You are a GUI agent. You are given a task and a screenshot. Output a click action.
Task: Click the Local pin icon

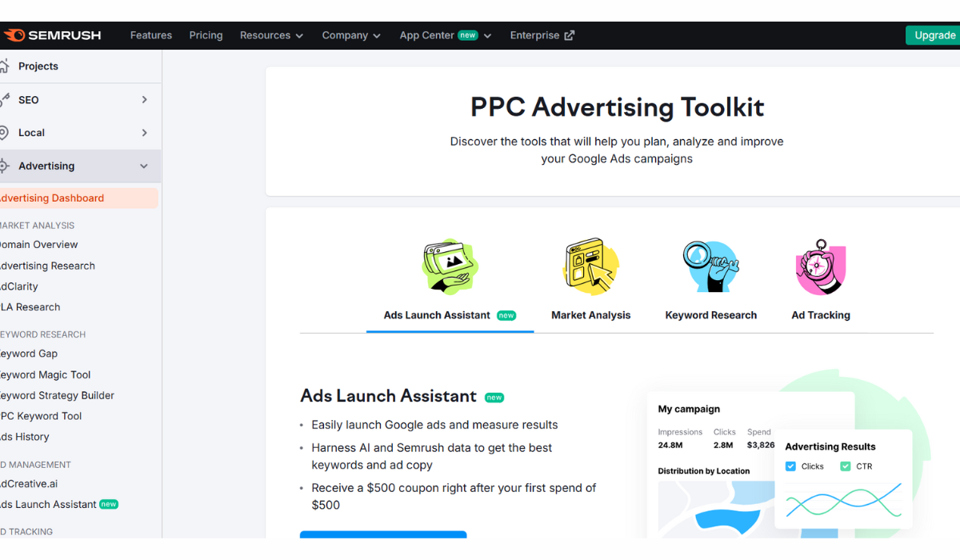click(3, 133)
